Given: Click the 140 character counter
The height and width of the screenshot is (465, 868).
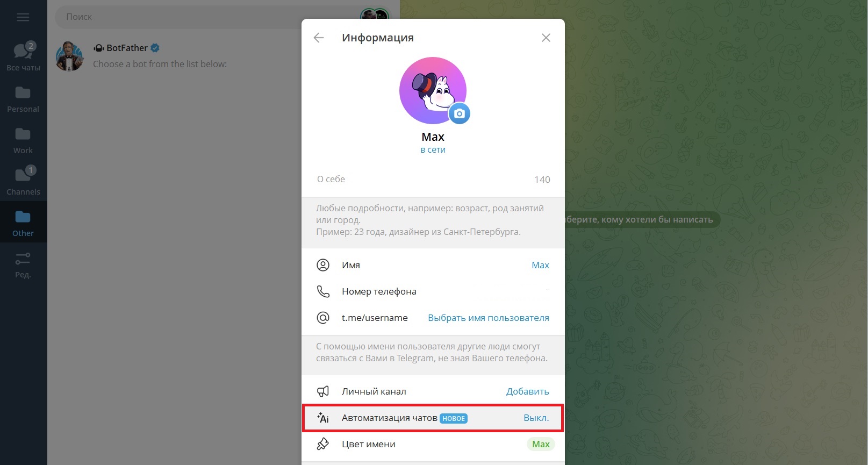Looking at the screenshot, I should [x=542, y=180].
